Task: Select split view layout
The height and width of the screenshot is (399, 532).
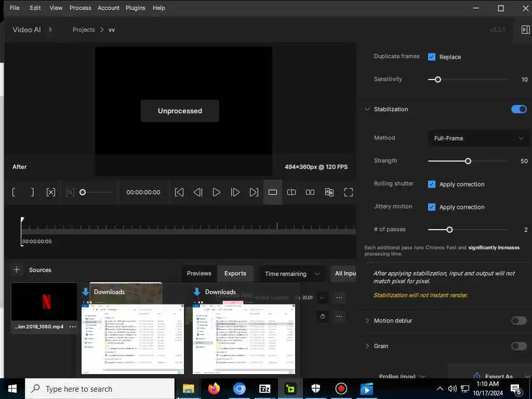Action: [291, 192]
